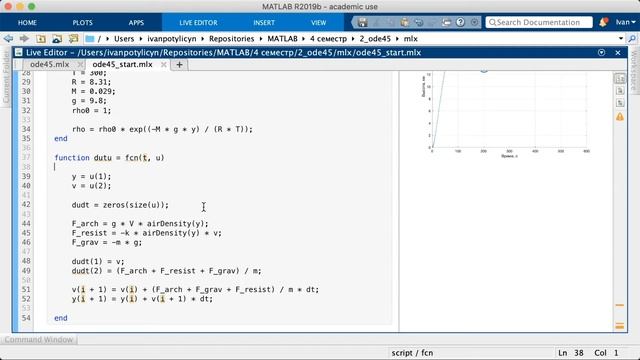Click the Live Editor document icon in title bar
Viewport: 640px width, 360px height.
click(x=19, y=53)
